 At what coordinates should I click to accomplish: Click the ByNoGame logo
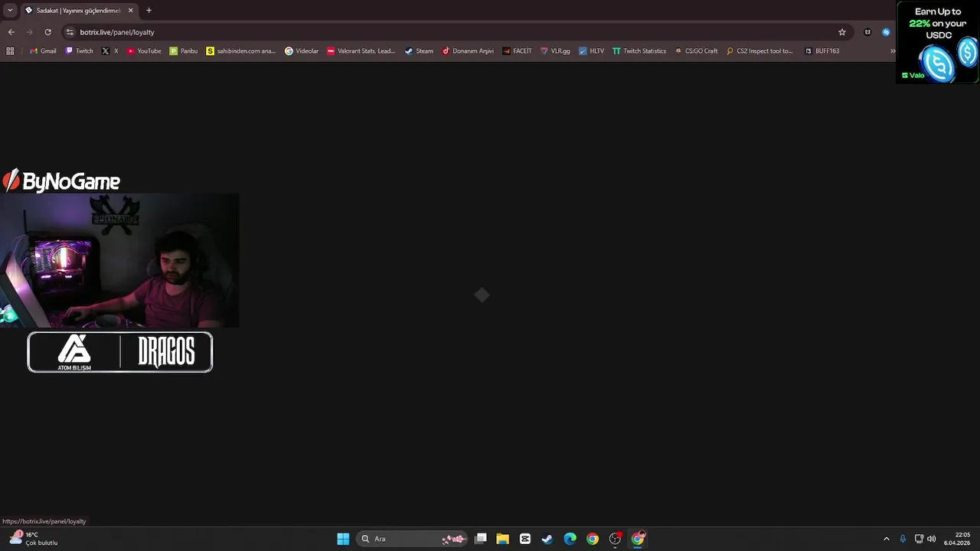tap(61, 181)
